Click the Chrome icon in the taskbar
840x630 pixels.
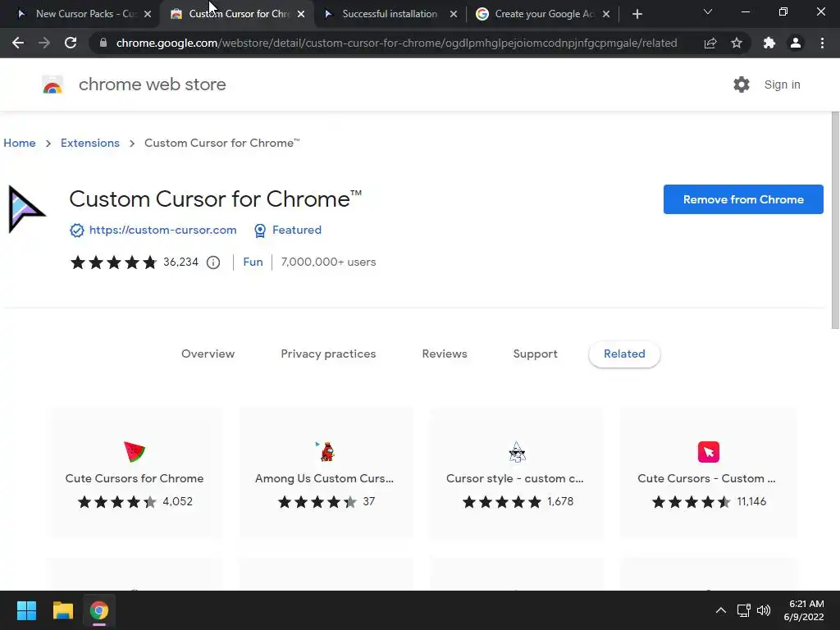(99, 610)
